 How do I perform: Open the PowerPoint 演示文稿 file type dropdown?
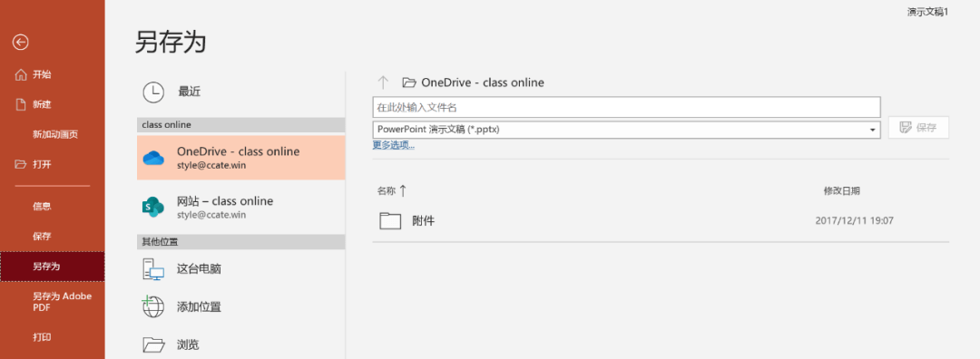coord(626,130)
